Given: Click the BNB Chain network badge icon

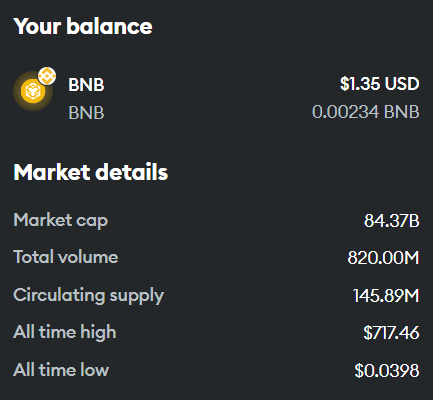Looking at the screenshot, I should point(47,76).
